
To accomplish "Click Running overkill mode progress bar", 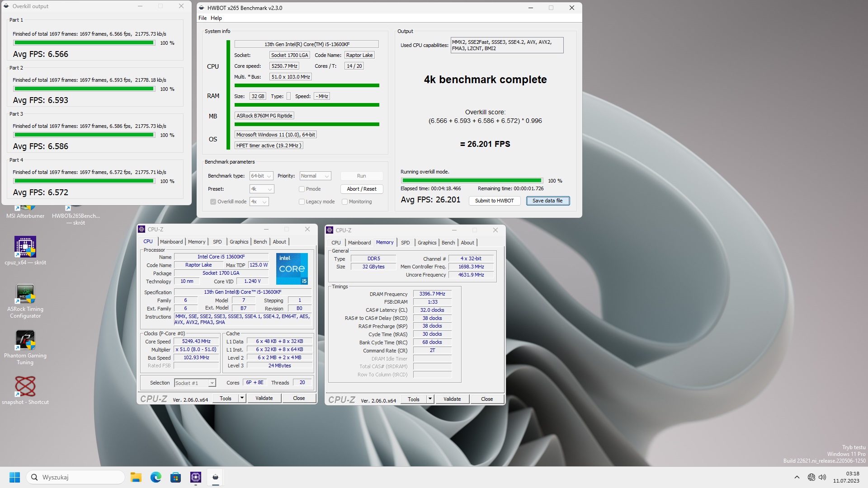I will (472, 181).
